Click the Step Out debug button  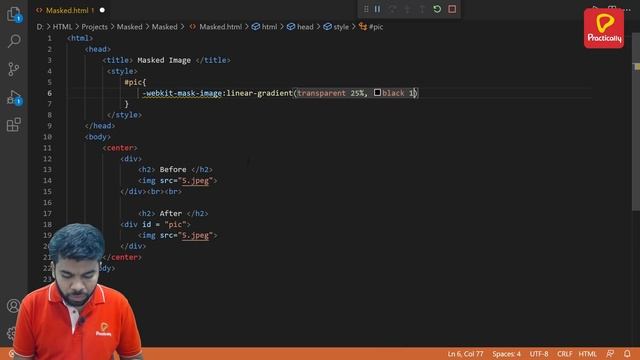[x=422, y=9]
